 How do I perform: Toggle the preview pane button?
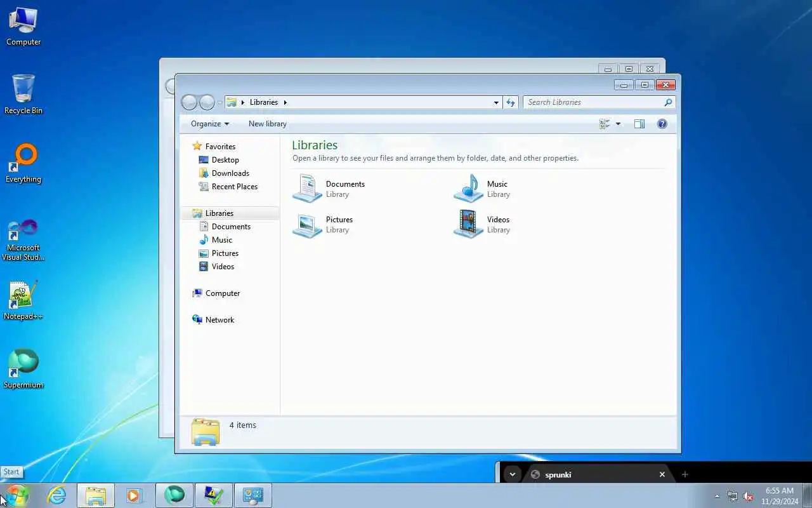639,124
